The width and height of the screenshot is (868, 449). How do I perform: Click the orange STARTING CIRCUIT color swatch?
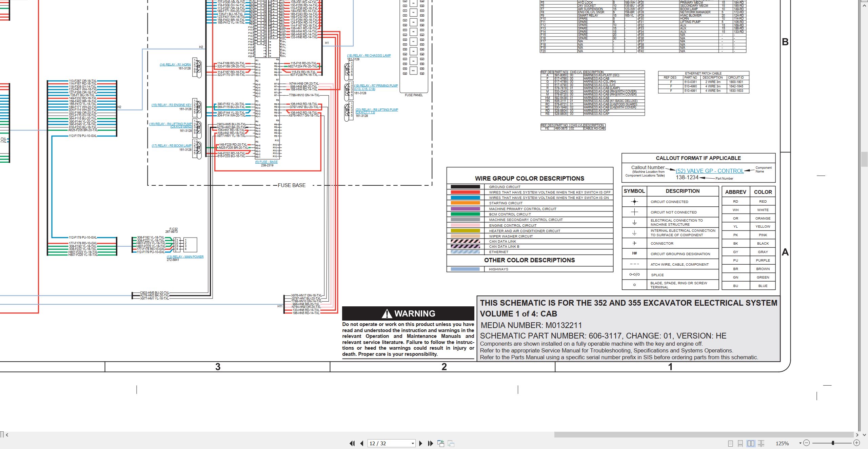pos(465,203)
